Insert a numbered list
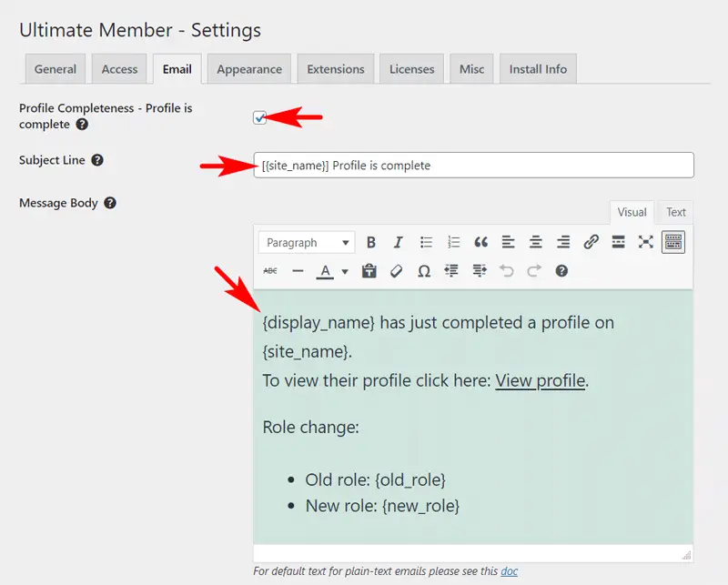This screenshot has width=728, height=585. coord(453,242)
